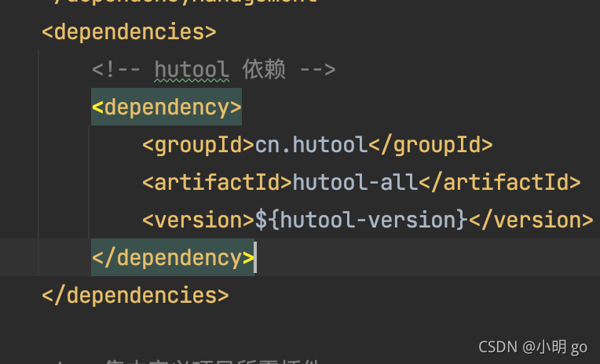This screenshot has width=600, height=364.
Task: Click the closing </dependencies> tag
Action: pos(135,296)
